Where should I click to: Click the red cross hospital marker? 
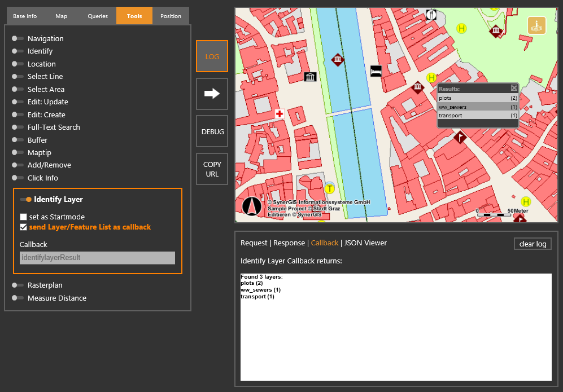[279, 113]
